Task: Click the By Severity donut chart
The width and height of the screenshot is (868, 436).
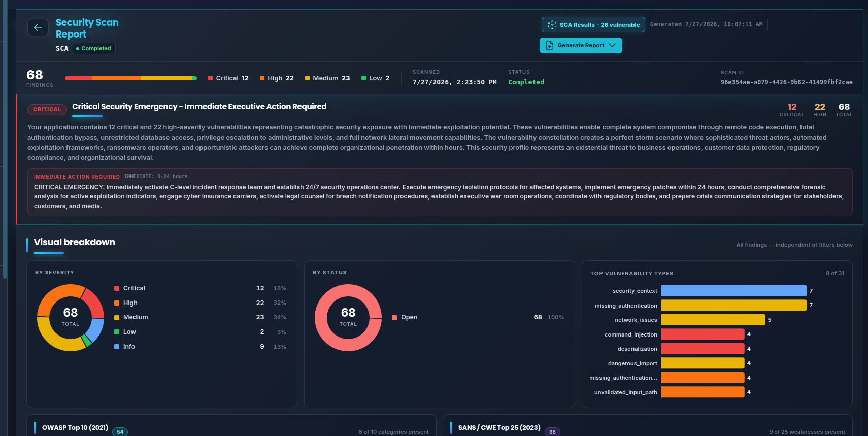Action: point(71,318)
